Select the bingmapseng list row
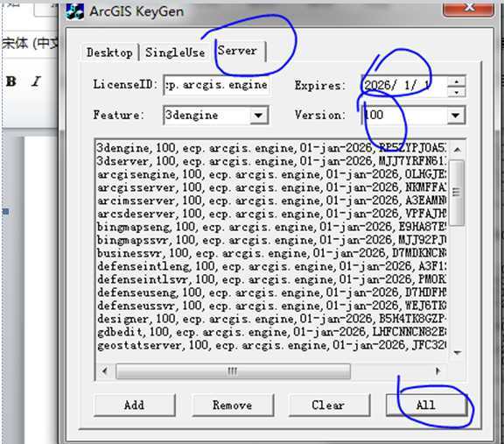 (x=271, y=227)
